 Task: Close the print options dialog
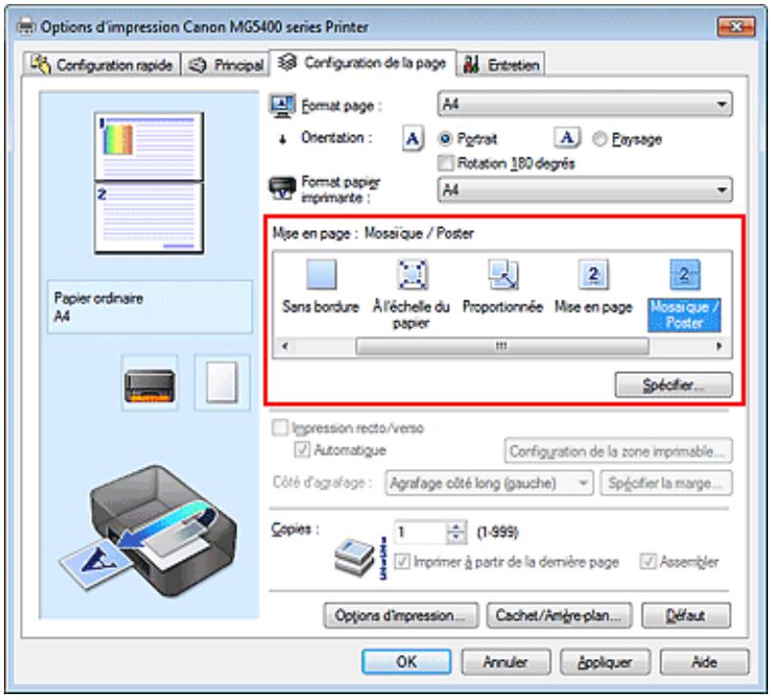click(x=736, y=27)
